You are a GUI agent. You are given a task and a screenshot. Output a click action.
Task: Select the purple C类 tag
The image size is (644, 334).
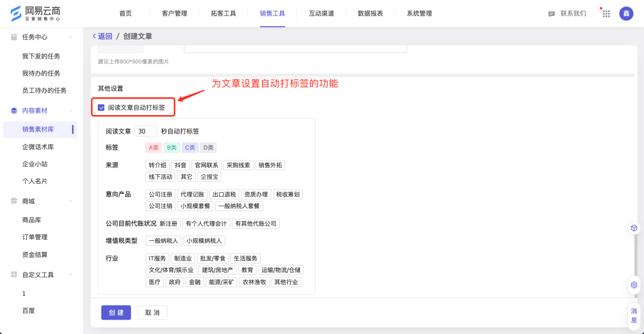(x=190, y=147)
